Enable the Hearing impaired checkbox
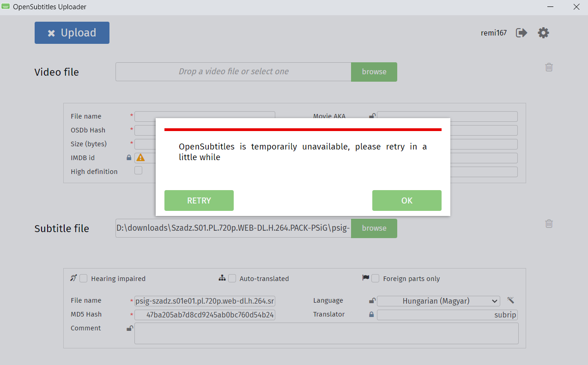This screenshot has height=365, width=588. [84, 278]
